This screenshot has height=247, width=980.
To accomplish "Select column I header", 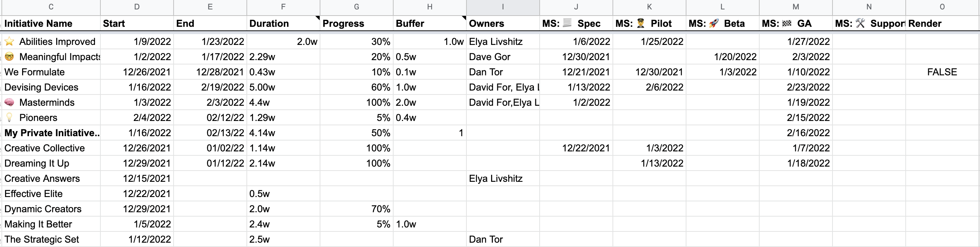I will pos(503,7).
